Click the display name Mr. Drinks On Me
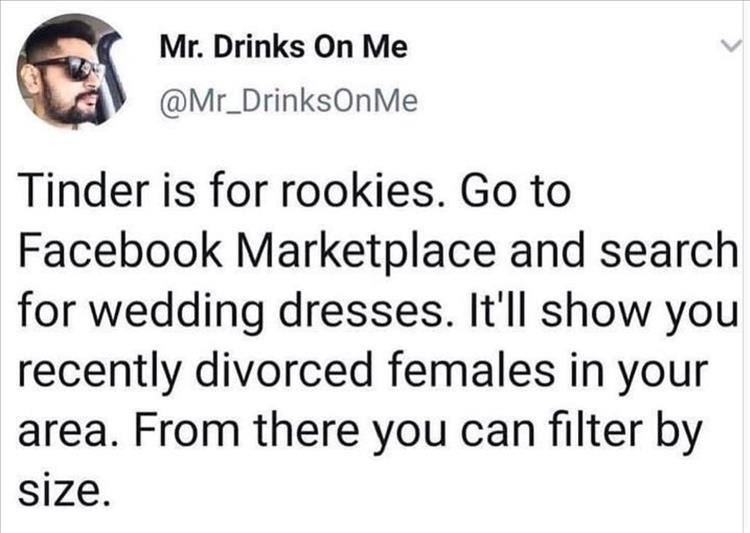 [x=284, y=47]
